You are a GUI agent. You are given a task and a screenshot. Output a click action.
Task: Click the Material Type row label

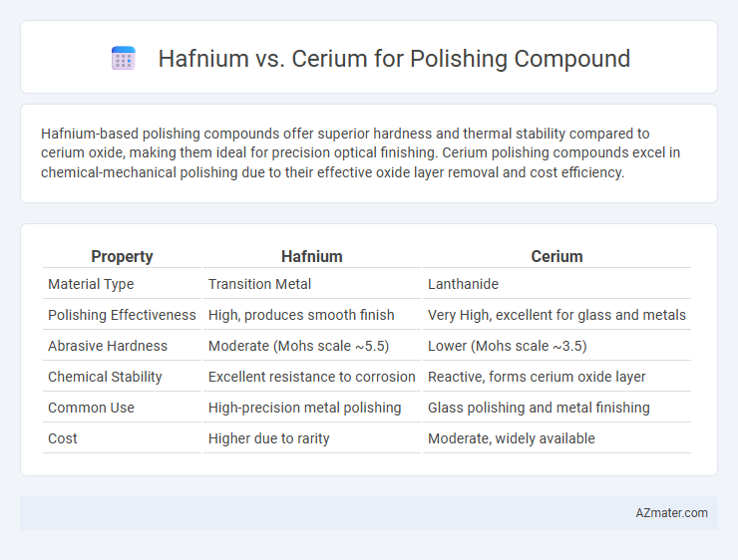[x=91, y=284]
